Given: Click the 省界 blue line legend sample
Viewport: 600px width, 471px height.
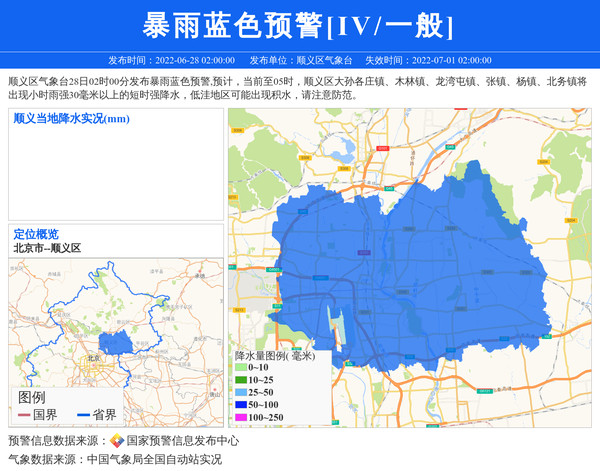Looking at the screenshot, I should 83,415.
